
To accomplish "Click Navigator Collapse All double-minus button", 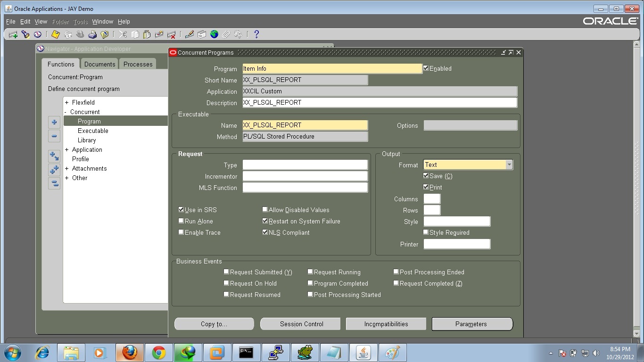I will click(54, 183).
